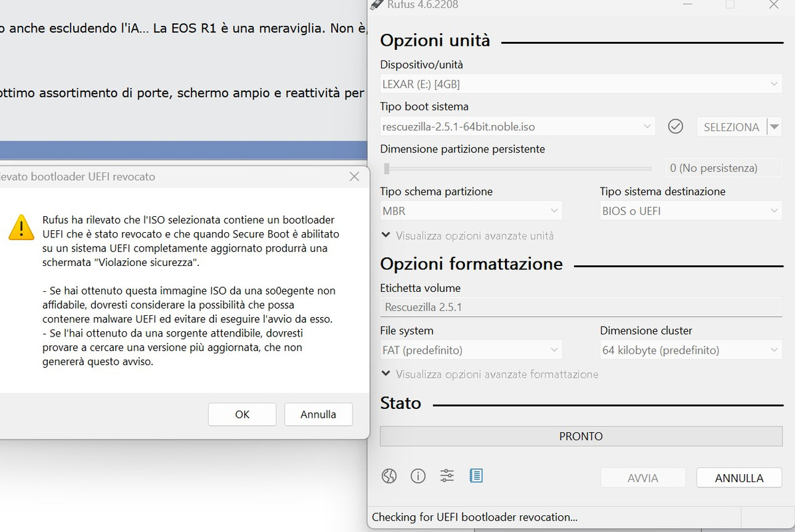This screenshot has height=532, width=795.
Task: Click the Opzioni unità heading
Action: coord(435,41)
